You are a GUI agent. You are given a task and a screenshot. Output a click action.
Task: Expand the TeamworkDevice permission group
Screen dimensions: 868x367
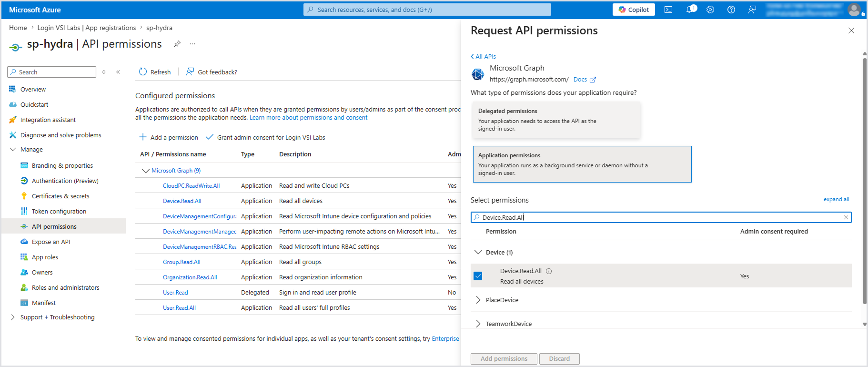coord(478,324)
